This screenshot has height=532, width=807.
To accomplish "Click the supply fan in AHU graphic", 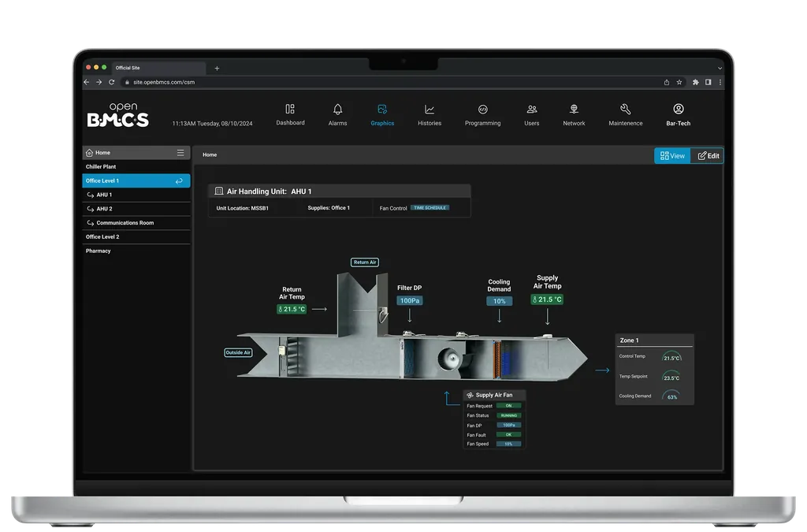I will [450, 359].
